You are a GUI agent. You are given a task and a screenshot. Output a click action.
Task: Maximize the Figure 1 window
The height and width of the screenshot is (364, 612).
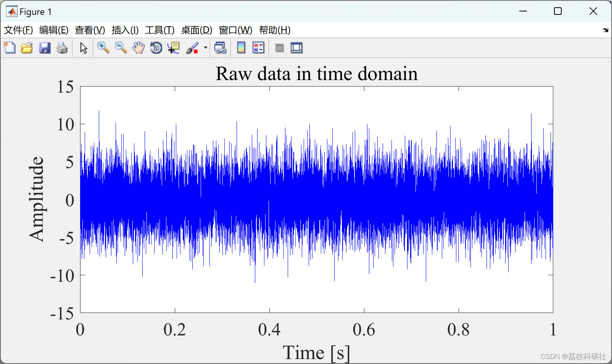[x=558, y=11]
